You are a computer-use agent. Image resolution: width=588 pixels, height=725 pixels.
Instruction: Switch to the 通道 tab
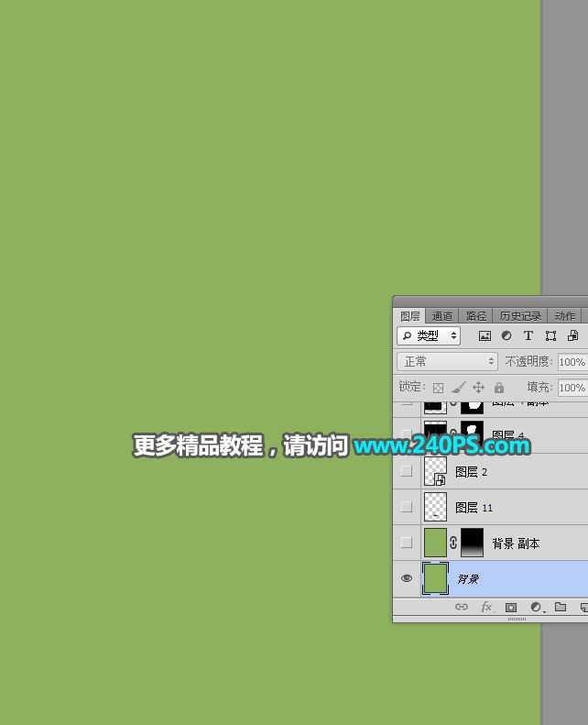pyautogui.click(x=442, y=316)
